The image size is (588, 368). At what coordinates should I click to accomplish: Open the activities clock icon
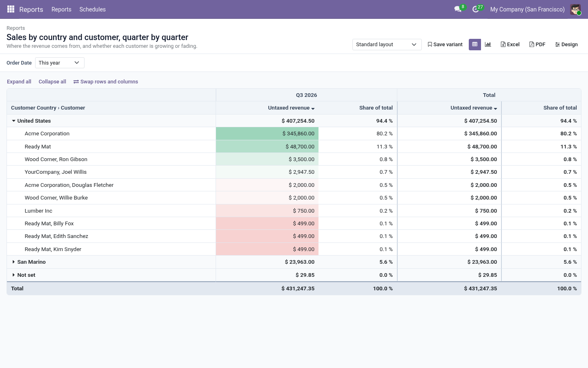pos(476,9)
